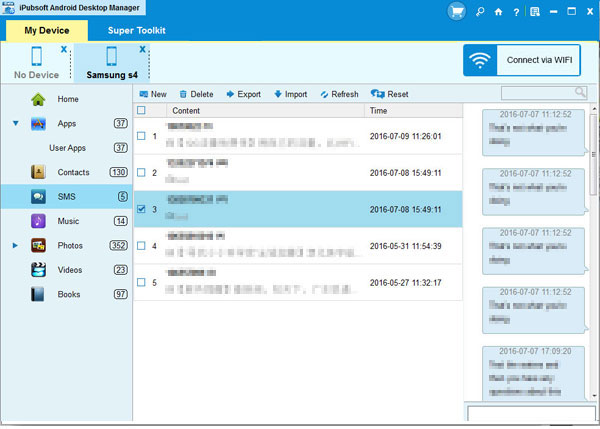Toggle the select-all checkbox in header
Viewport: 600px width, 429px height.
pos(141,110)
